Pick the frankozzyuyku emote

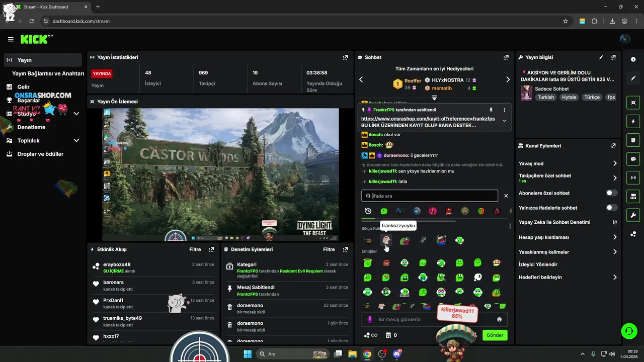coord(386,240)
